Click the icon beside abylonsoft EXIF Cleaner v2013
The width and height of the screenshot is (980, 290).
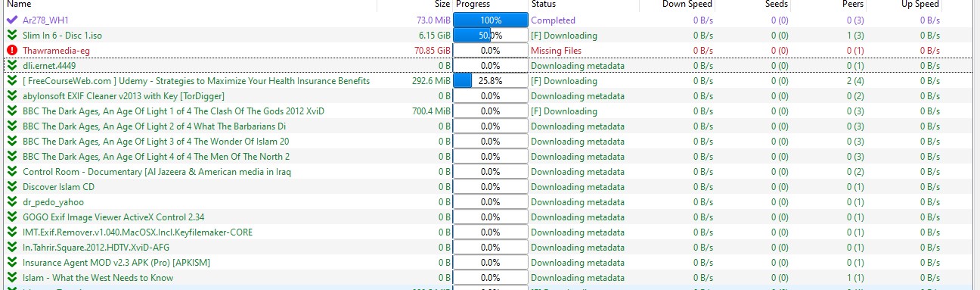coord(11,95)
